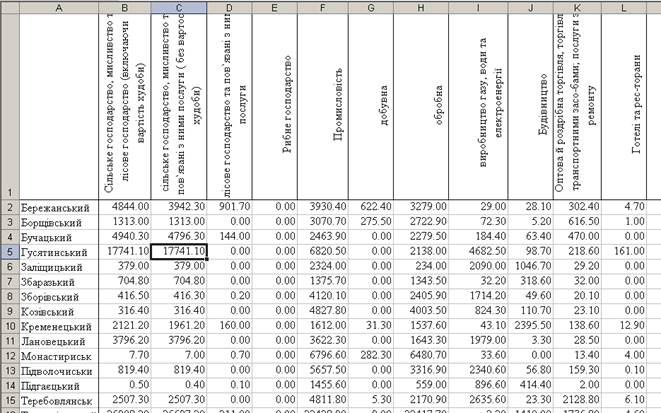This screenshot has width=661, height=413.
Task: Click cell with value 2395.50
Action: click(531, 325)
